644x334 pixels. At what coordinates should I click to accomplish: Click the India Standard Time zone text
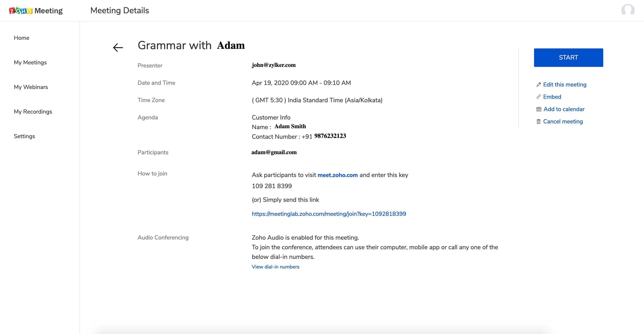coord(335,100)
